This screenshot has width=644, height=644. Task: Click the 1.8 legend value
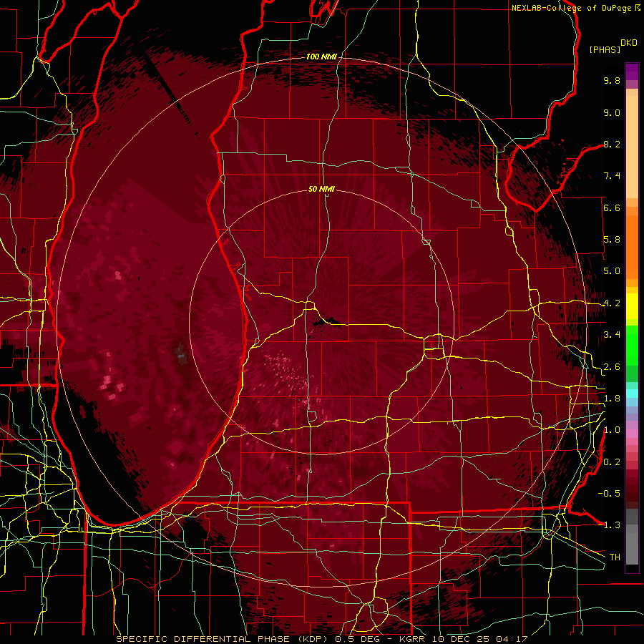click(x=612, y=399)
